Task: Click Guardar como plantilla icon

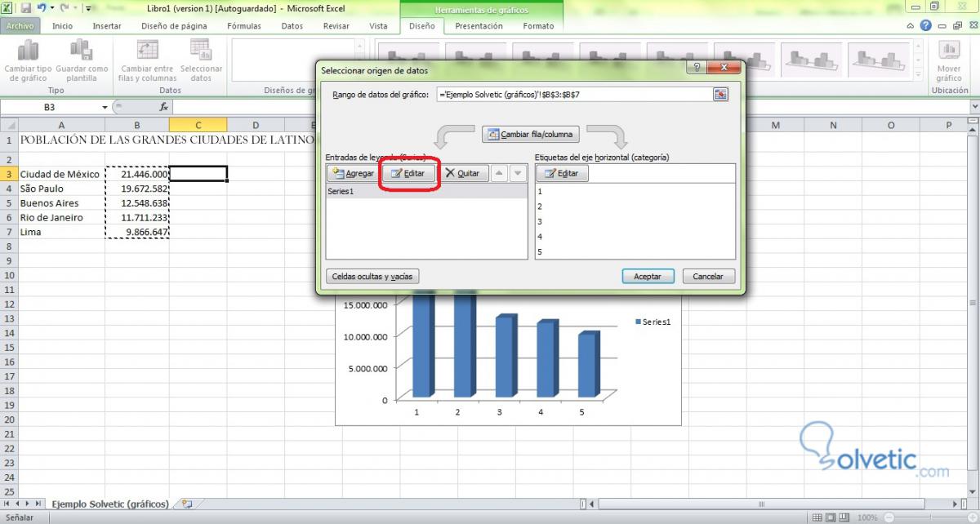Action: [x=82, y=51]
